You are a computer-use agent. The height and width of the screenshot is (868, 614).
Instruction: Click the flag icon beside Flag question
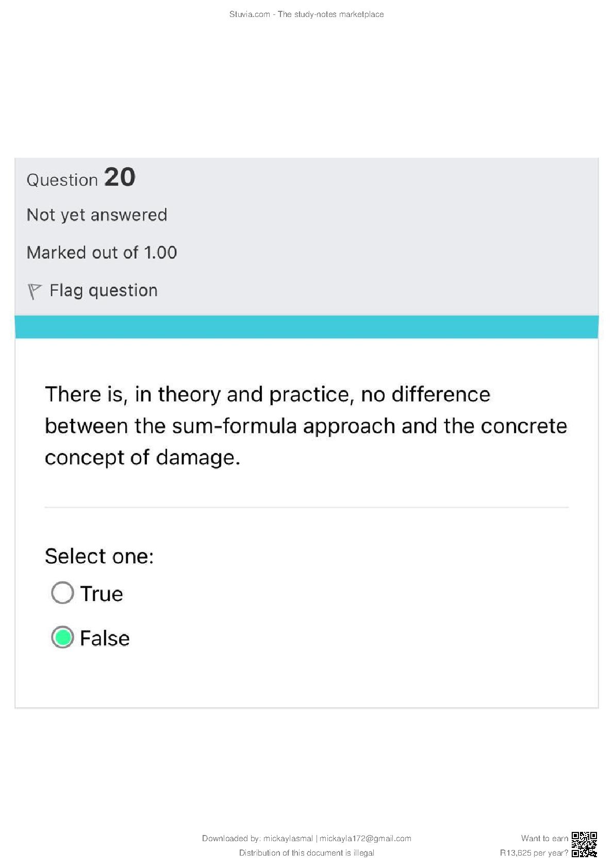(34, 291)
